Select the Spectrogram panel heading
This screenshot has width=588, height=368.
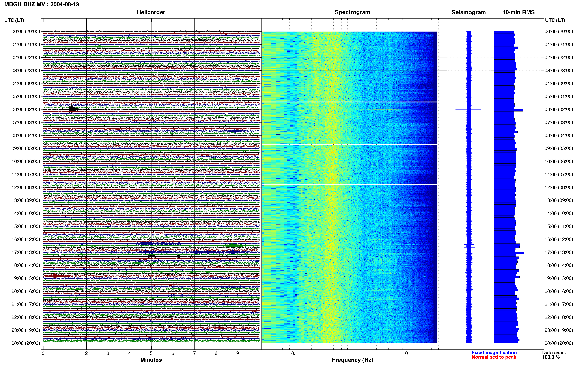point(352,12)
